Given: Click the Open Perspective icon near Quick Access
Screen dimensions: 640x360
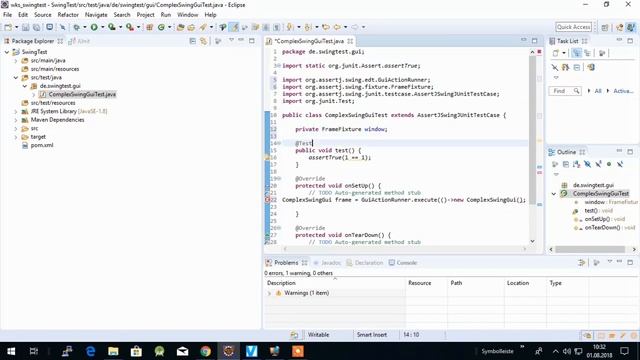Looking at the screenshot, I should pyautogui.click(x=604, y=27).
